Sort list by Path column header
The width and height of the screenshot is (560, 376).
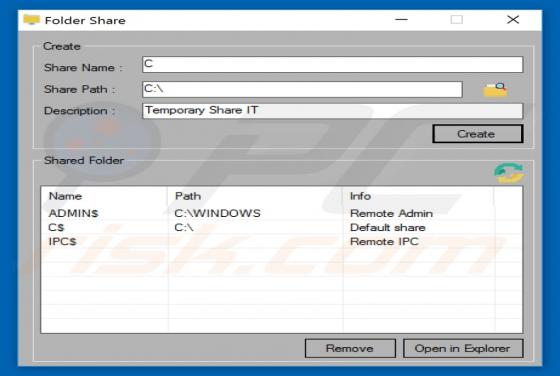(x=255, y=196)
